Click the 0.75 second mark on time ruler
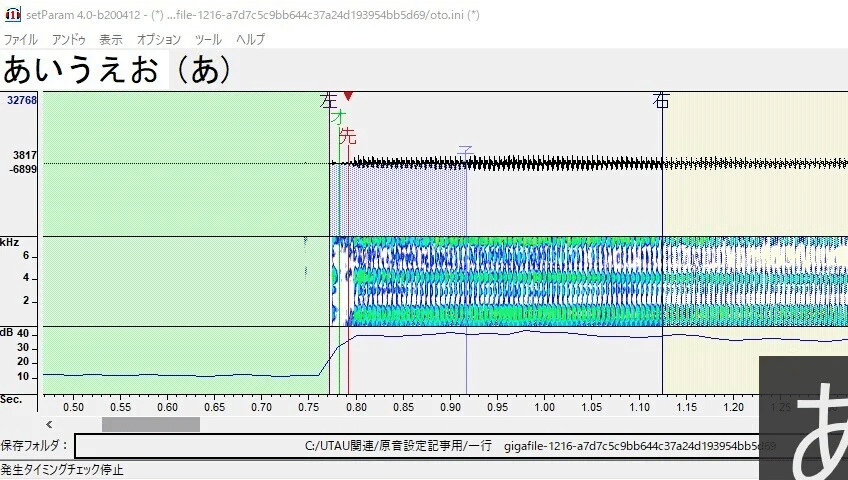The image size is (848, 480). (x=308, y=408)
